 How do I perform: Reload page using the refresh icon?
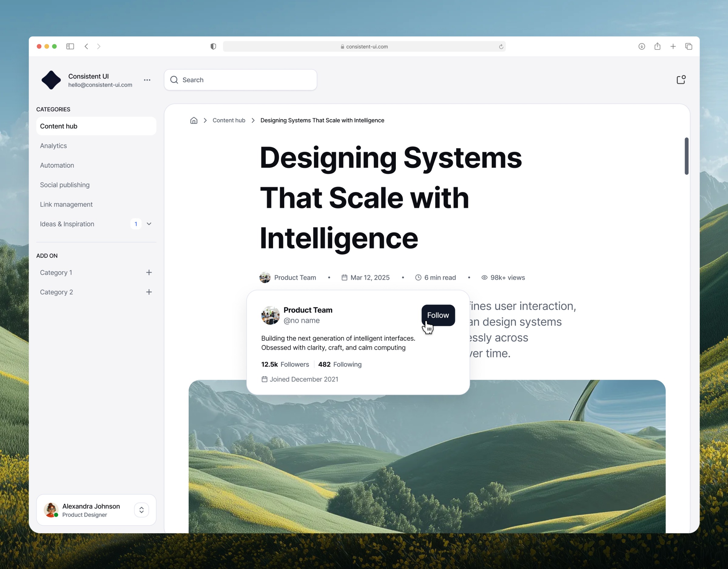click(501, 47)
